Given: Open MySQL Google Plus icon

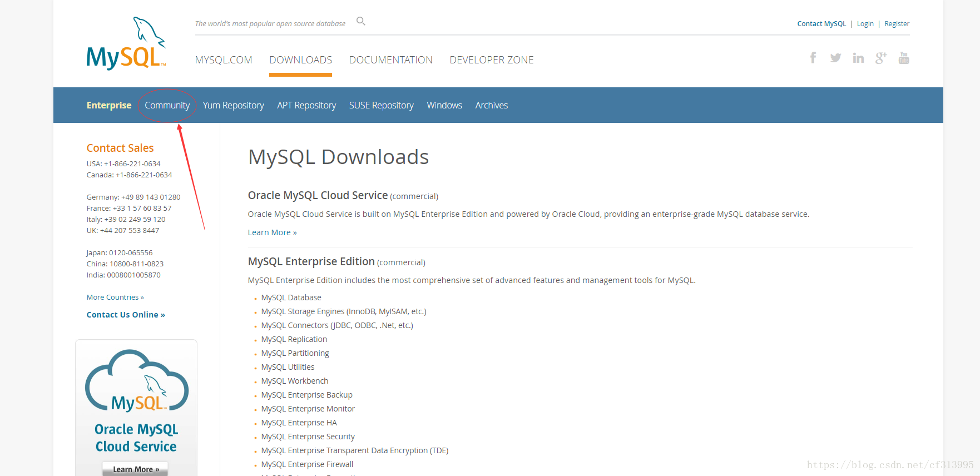Looking at the screenshot, I should [x=881, y=58].
